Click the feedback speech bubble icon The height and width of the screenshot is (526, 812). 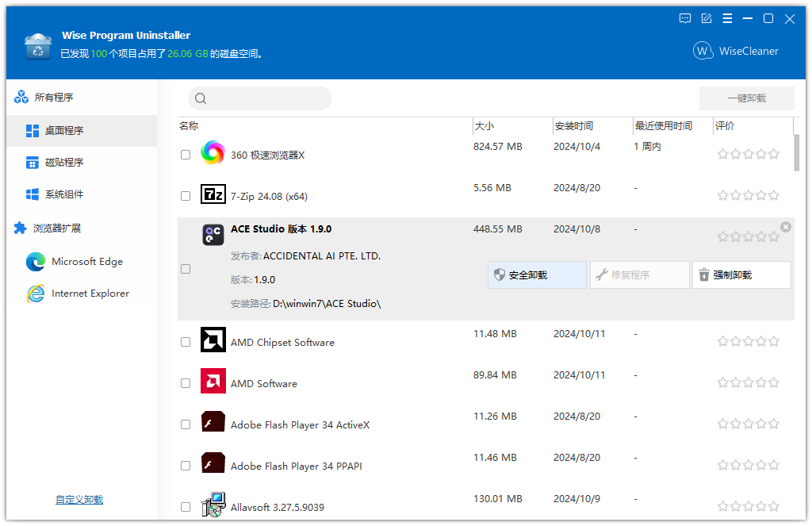point(684,18)
